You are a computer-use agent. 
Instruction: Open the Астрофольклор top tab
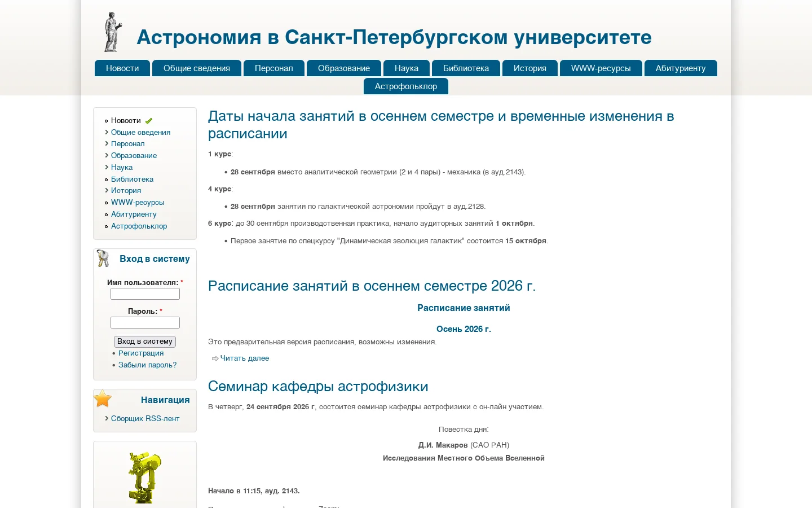(406, 86)
